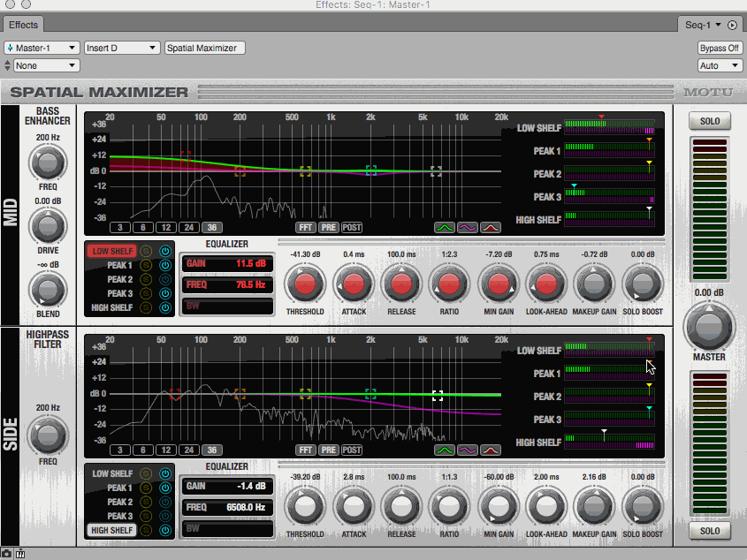
Task: Solo the SIDE Peak 3 band
Action: (146, 516)
